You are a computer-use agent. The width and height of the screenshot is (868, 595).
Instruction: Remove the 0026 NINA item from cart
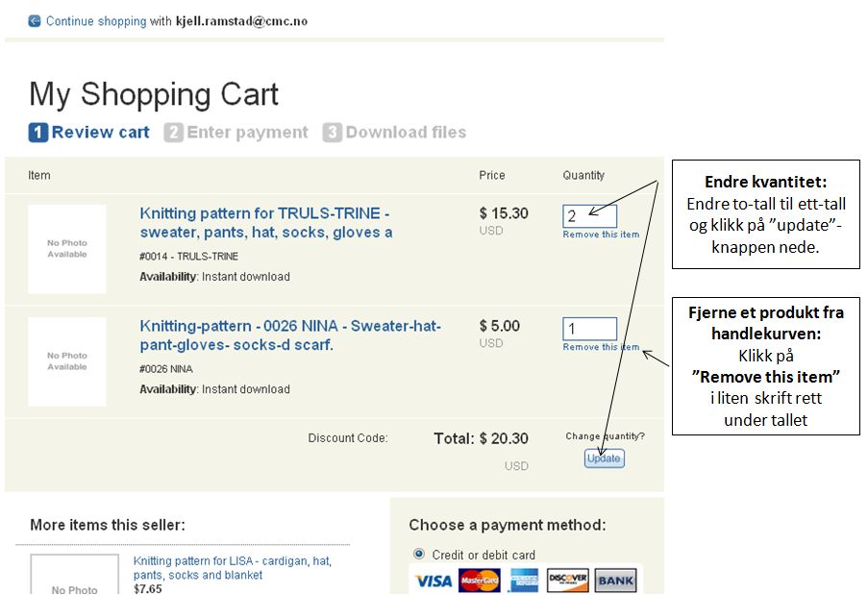point(601,347)
